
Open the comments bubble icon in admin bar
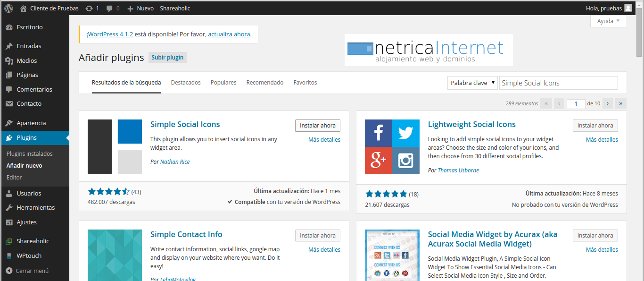tap(109, 9)
